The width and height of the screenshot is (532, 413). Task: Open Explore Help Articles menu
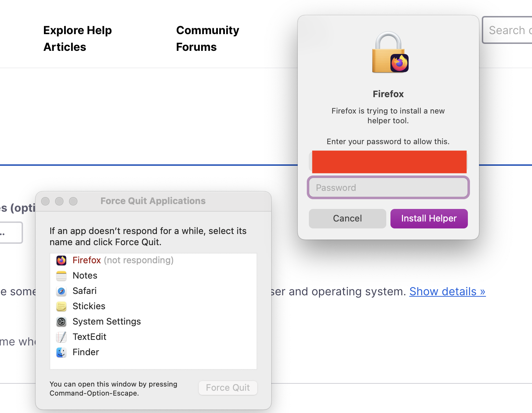(77, 39)
